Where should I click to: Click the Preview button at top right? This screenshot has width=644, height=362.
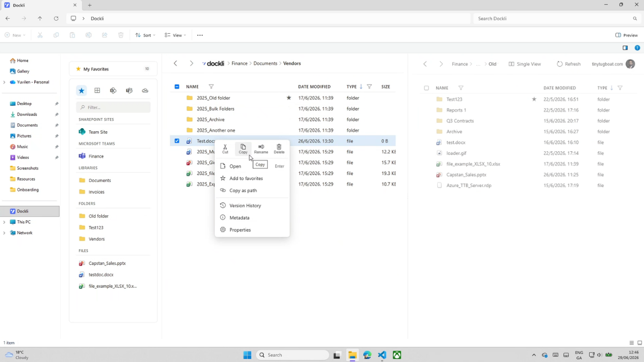[626, 35]
